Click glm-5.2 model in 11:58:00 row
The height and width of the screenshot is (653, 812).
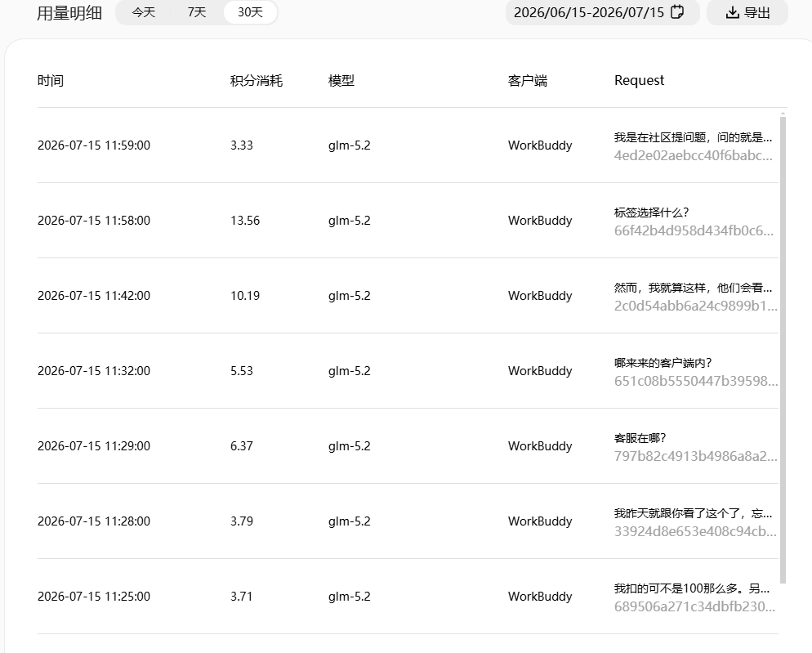point(350,221)
